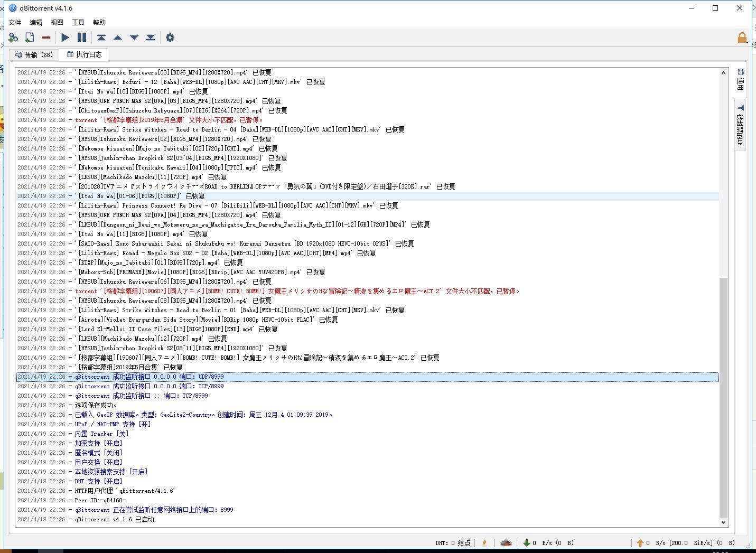Screen dimensions: 756x553
Task: Select the Peer ID:-qB4160- log line
Action: (367, 500)
